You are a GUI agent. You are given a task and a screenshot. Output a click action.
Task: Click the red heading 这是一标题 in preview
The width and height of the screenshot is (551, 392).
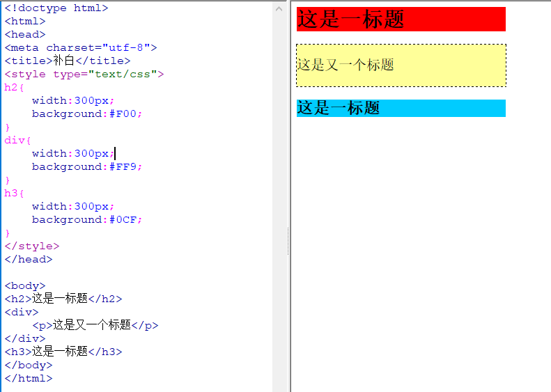coord(401,19)
